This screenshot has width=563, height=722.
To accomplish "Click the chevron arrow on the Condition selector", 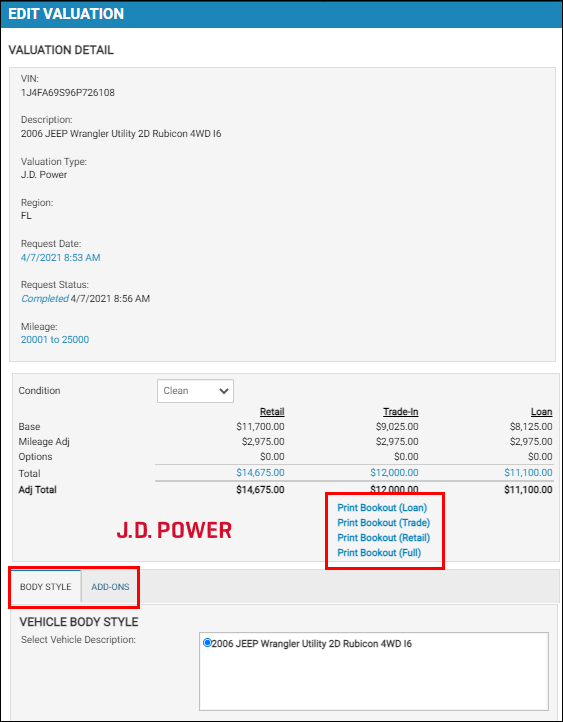I will 224,391.
